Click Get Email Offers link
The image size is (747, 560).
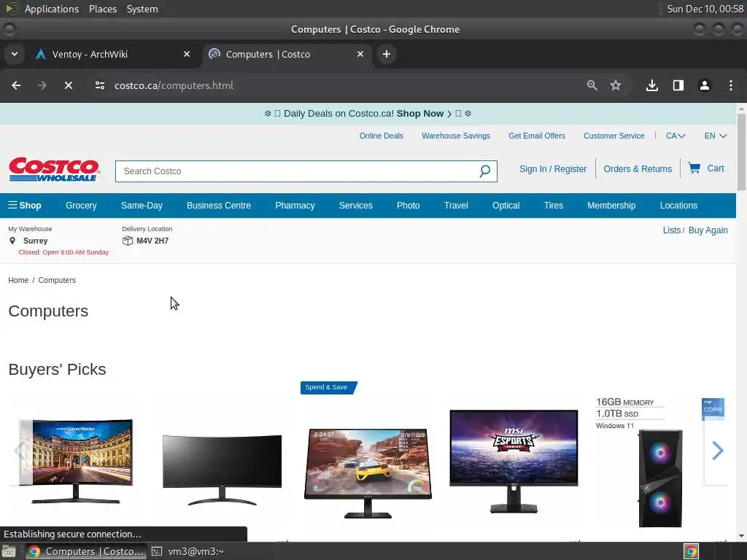tap(537, 136)
